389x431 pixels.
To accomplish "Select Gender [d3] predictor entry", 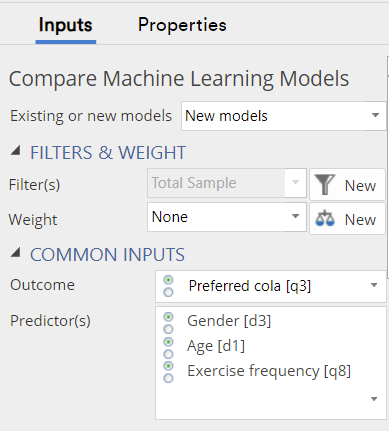I will 229,321.
